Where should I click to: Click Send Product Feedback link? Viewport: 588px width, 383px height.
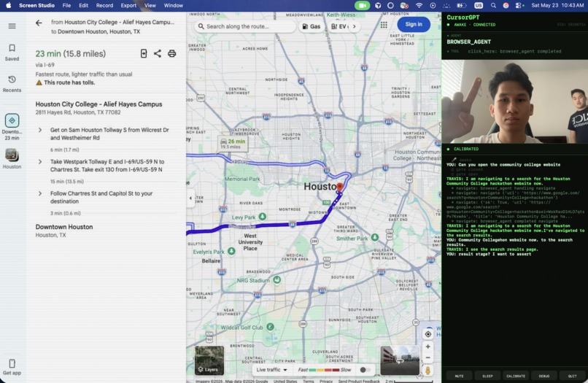[x=359, y=381]
